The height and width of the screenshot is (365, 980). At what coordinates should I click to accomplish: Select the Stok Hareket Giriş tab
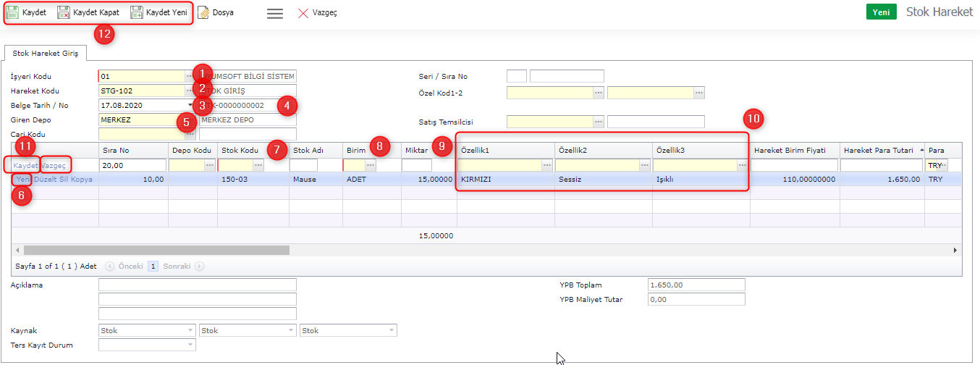pyautogui.click(x=45, y=53)
